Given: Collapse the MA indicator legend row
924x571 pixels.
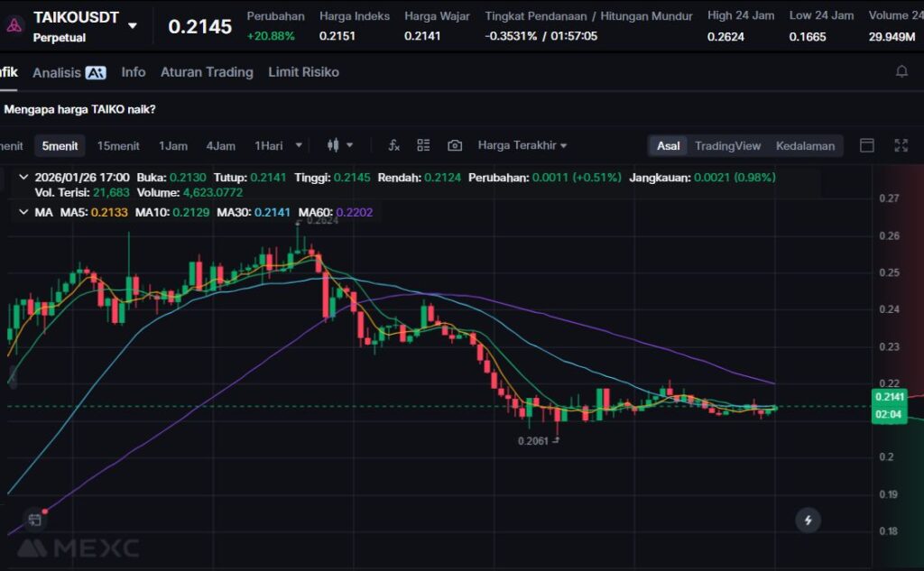Looking at the screenshot, I should coord(23,213).
